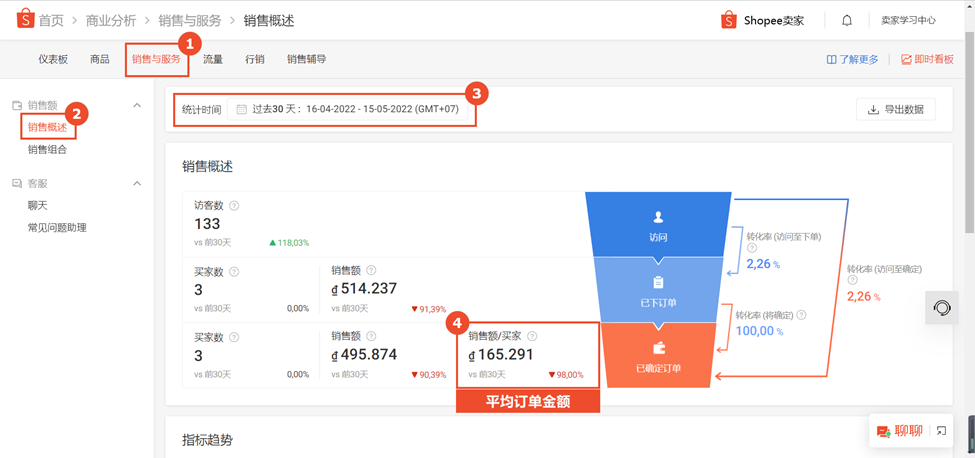Image resolution: width=975 pixels, height=458 pixels.
Task: Click the pop-out icon next to 聊聊
Action: tap(941, 430)
